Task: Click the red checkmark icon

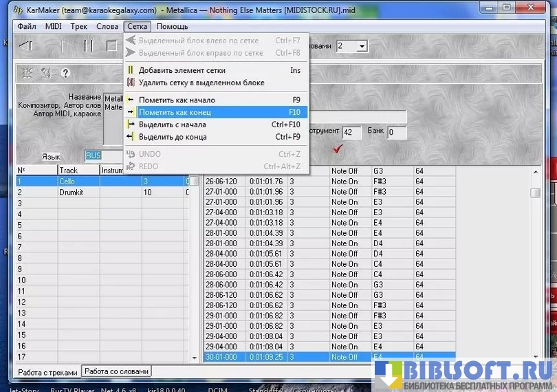Action: pos(338,149)
